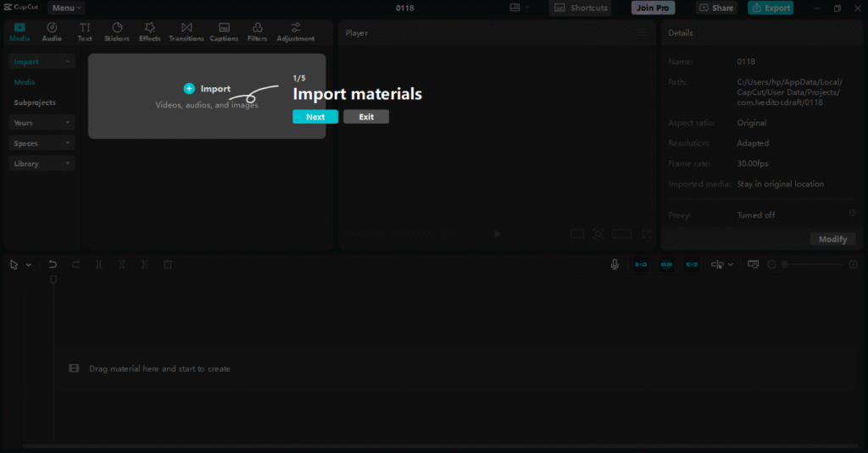Click the Share button
The width and height of the screenshot is (868, 453).
(x=716, y=8)
